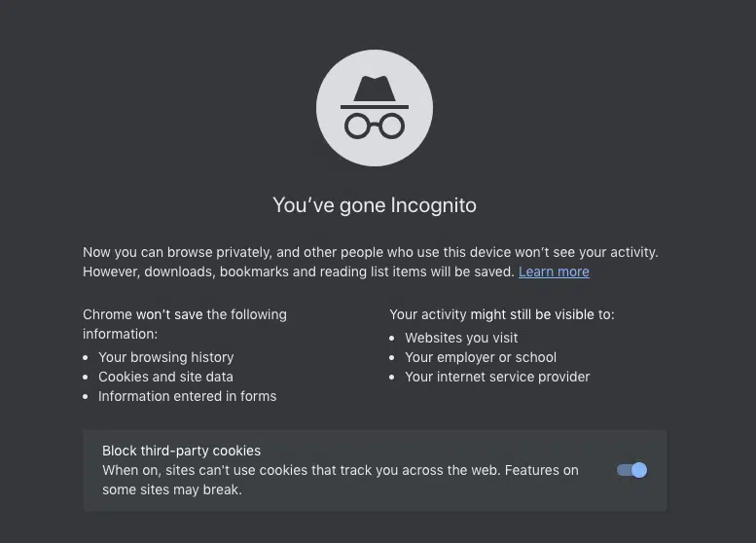Open the Learn more link
Viewport: 756px width, 543px height.
554,271
